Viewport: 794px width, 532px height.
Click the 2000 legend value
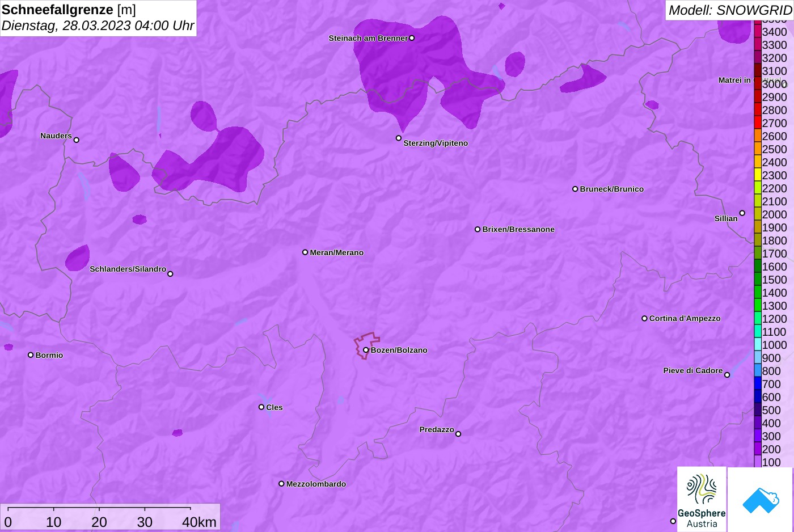[775, 214]
